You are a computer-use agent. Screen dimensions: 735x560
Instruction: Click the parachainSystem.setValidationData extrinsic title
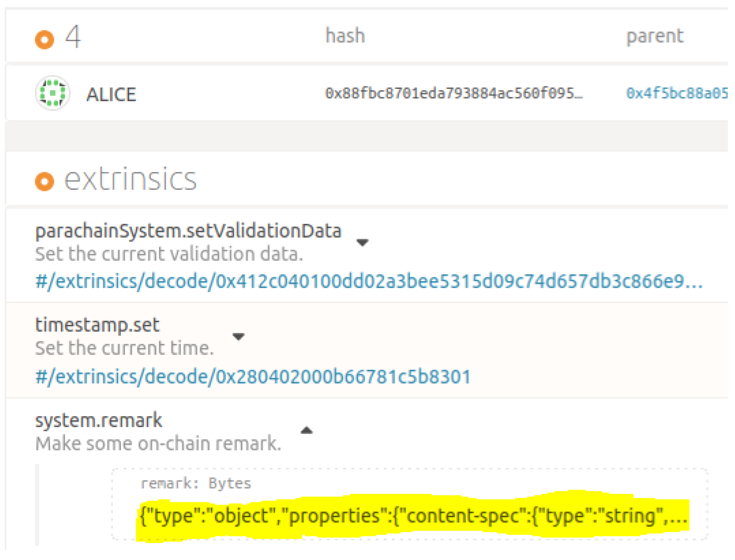[x=188, y=231]
